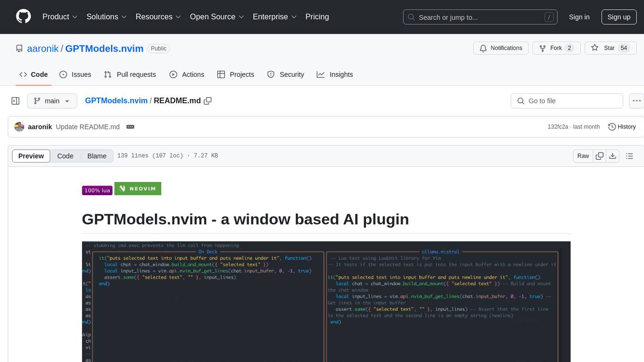
Task: Switch to the Security tab
Action: tap(286, 74)
